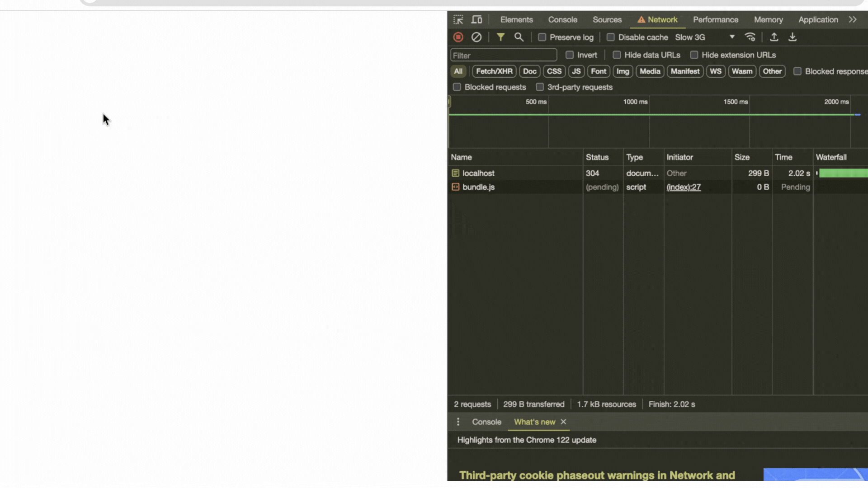Click the network throttling settings icon
This screenshot has width=868, height=488.
click(x=750, y=37)
